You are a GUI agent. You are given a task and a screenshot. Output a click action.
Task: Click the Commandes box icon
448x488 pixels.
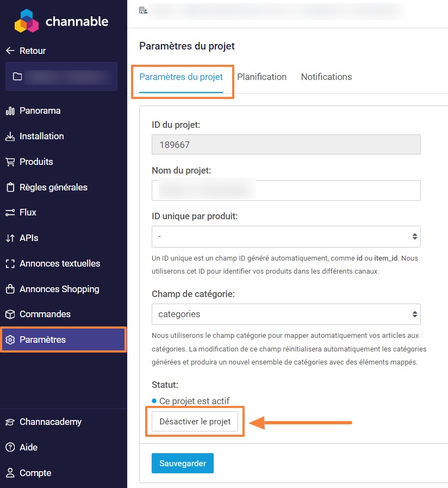click(x=10, y=314)
